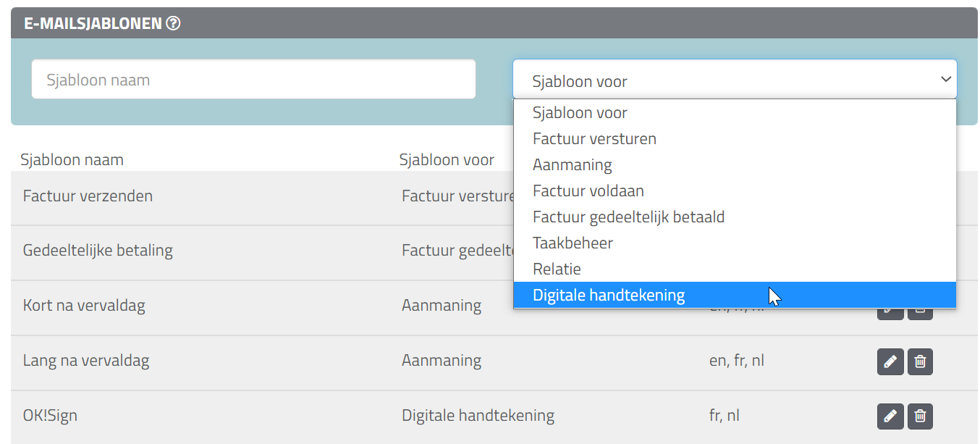This screenshot has height=444, width=980.
Task: Pick Factuur voldaan in the list
Action: (588, 190)
